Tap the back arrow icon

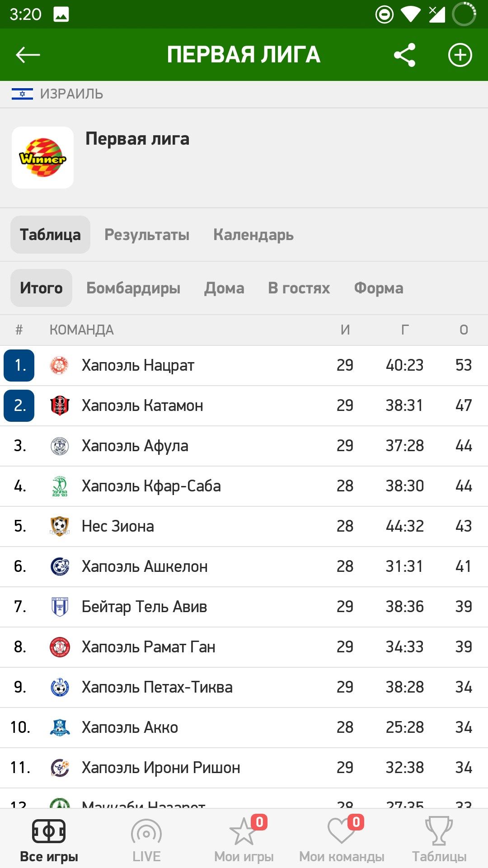tap(28, 55)
